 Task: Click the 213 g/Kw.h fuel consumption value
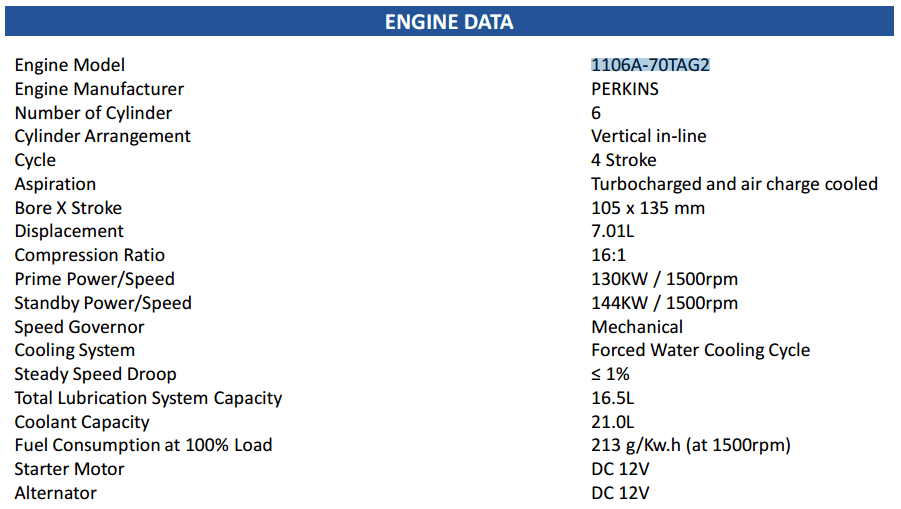(690, 445)
